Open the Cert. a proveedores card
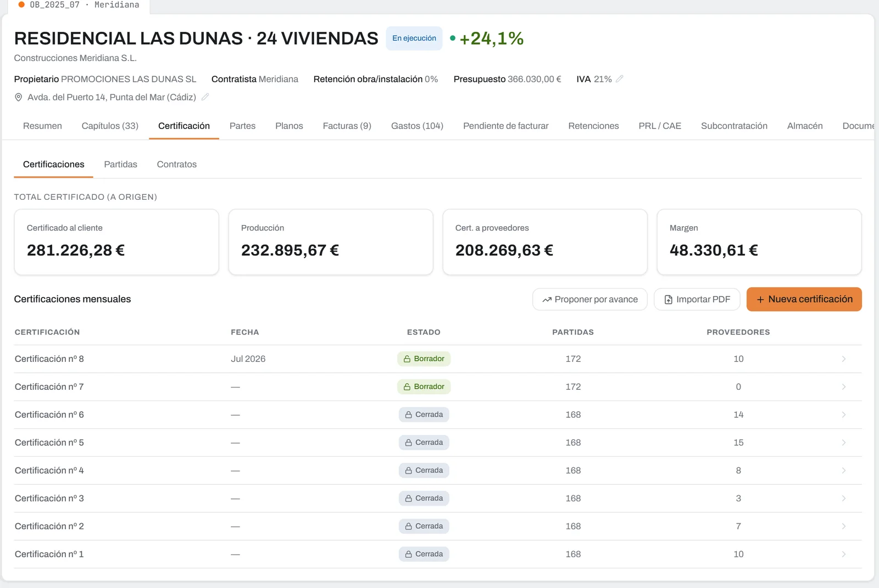Image resolution: width=879 pixels, height=588 pixels. click(x=545, y=242)
